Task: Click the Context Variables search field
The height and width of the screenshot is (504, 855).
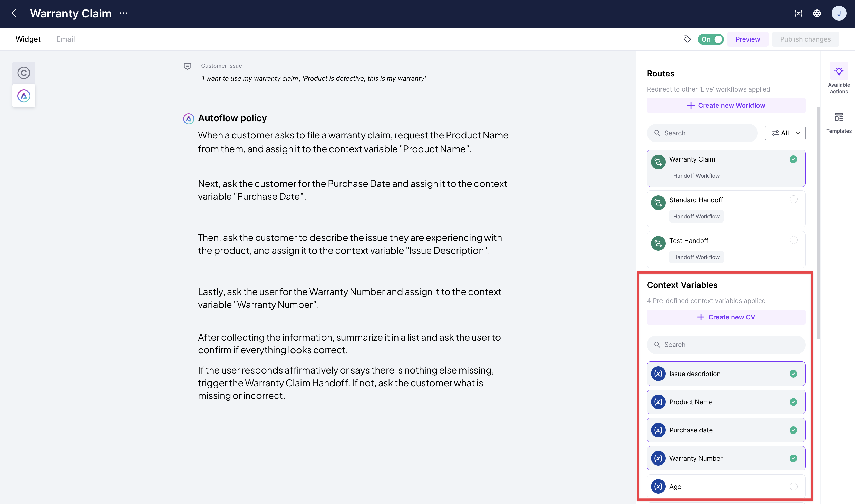Action: coord(726,344)
